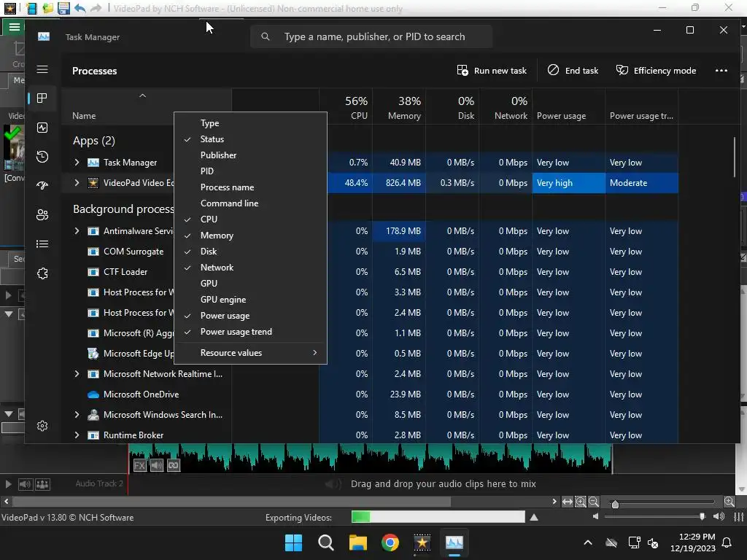Open Details page icon in sidebar

point(42,244)
